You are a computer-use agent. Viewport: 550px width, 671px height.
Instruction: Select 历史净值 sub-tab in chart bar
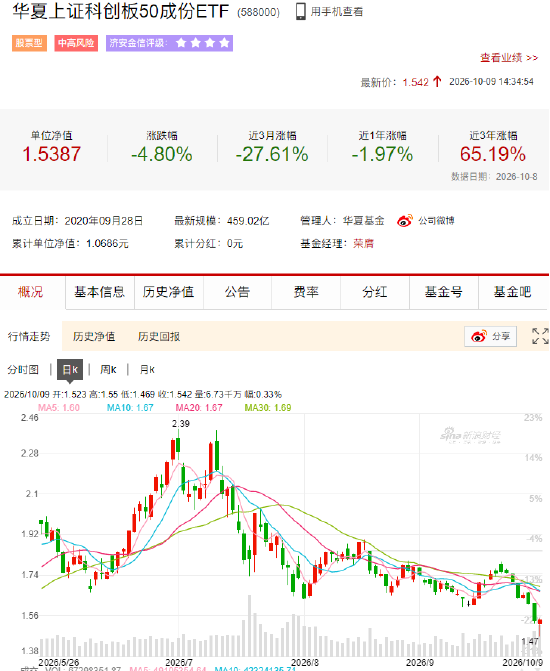click(x=94, y=336)
